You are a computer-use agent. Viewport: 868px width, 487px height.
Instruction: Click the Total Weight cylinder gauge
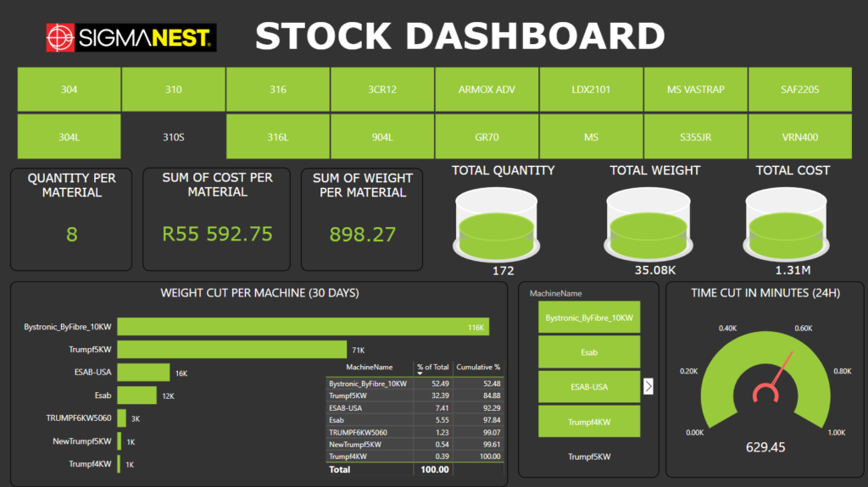[x=648, y=224]
